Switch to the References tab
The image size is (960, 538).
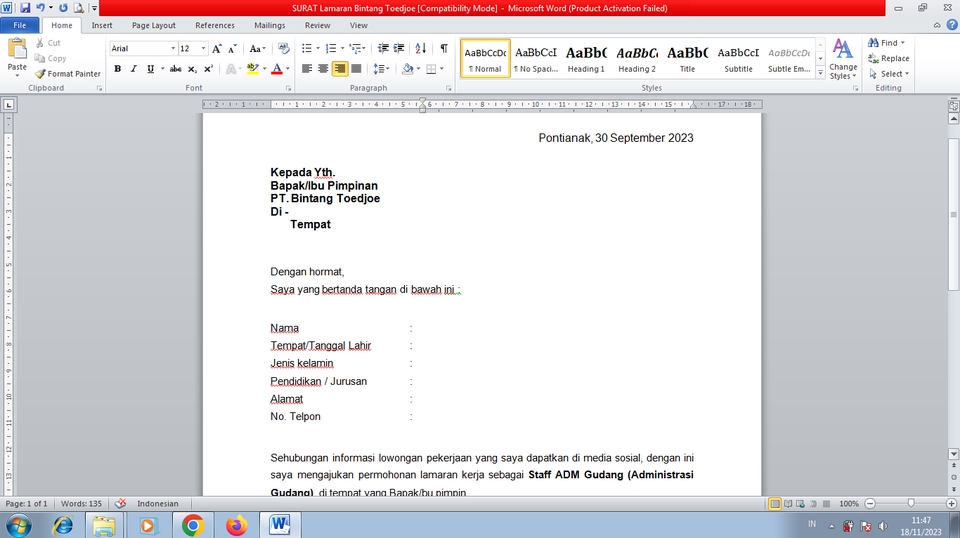click(x=215, y=25)
